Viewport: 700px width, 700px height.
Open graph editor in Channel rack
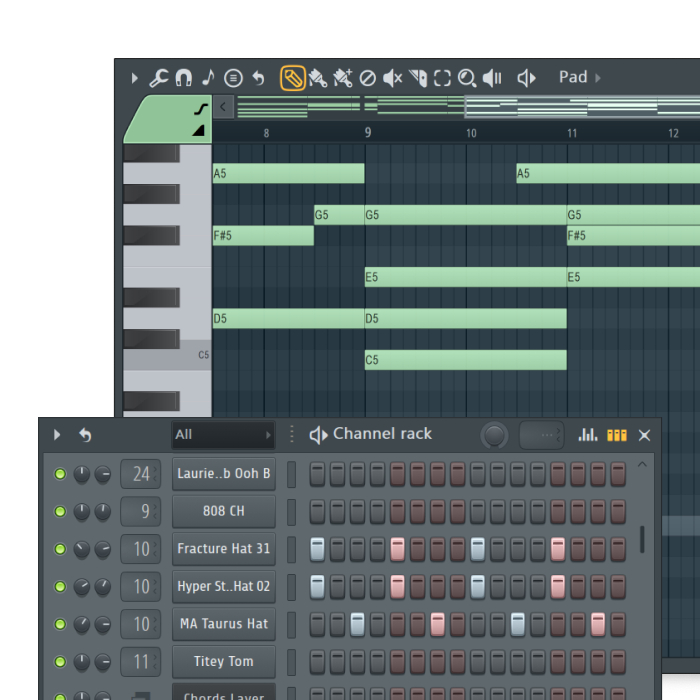pos(588,435)
